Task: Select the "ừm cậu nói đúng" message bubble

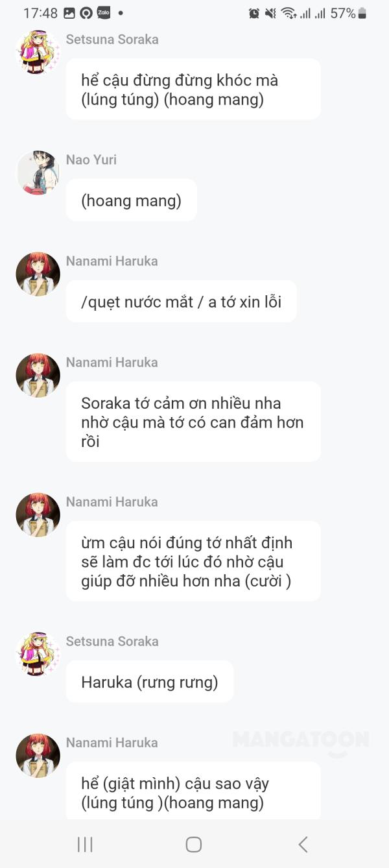Action: tap(193, 561)
